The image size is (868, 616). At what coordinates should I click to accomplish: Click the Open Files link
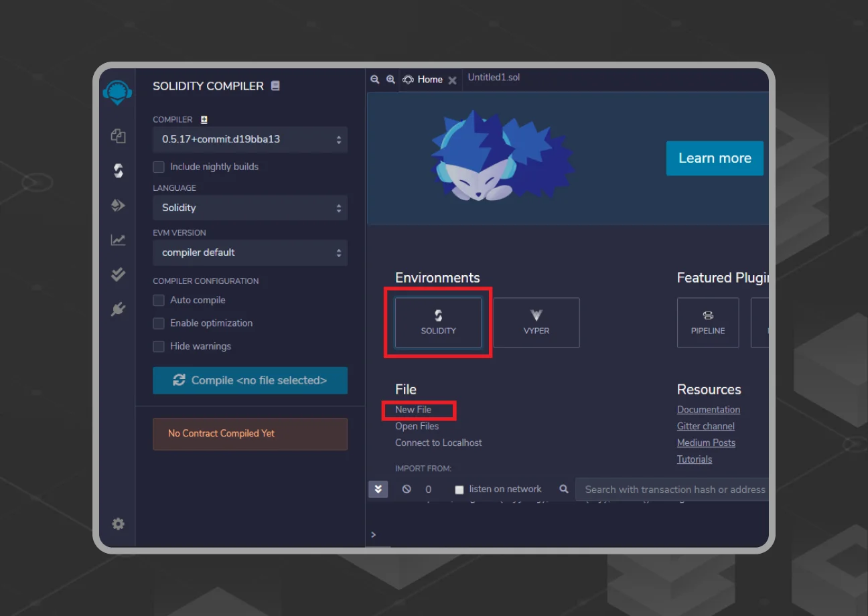tap(417, 427)
